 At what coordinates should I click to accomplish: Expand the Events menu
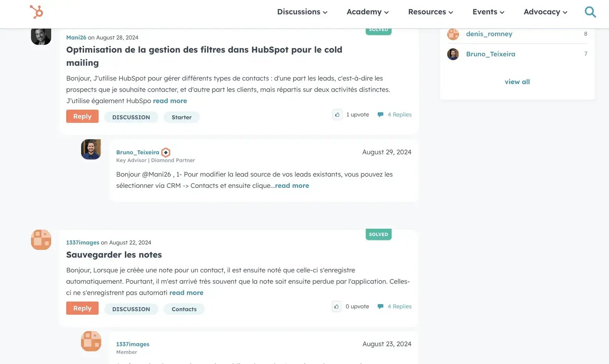point(488,12)
